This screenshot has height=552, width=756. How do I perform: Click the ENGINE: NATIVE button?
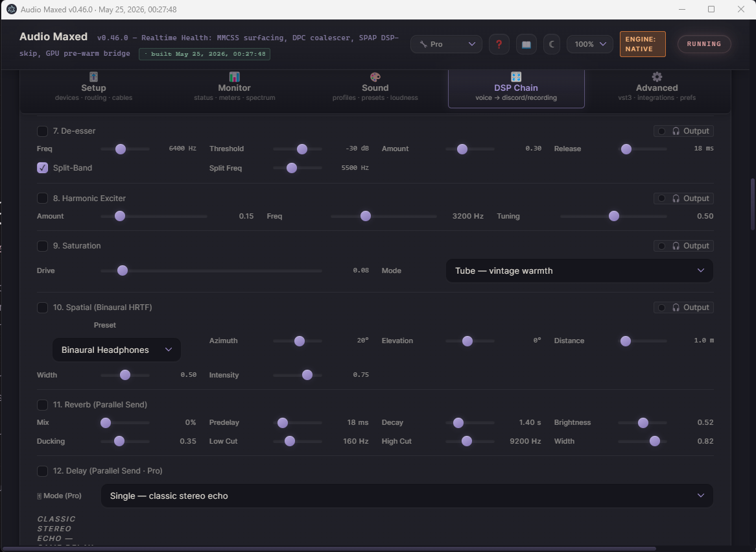(x=643, y=44)
